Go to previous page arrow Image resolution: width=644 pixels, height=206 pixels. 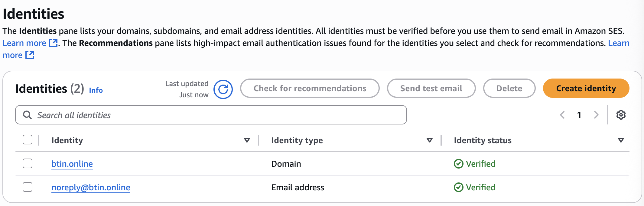[x=562, y=115]
